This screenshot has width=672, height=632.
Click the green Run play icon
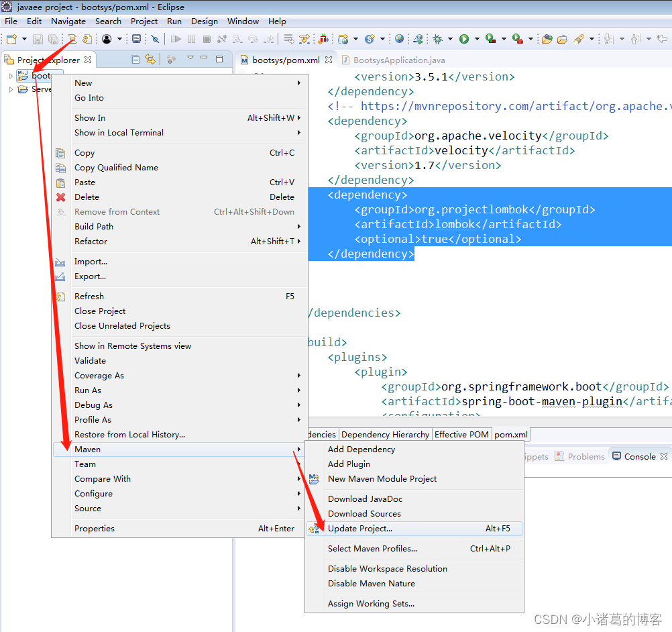point(464,39)
